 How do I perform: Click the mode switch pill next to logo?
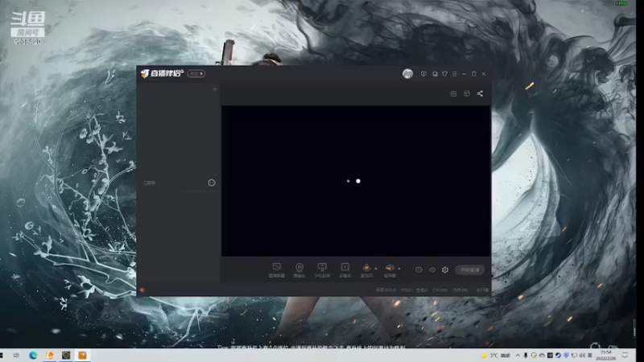(x=196, y=73)
